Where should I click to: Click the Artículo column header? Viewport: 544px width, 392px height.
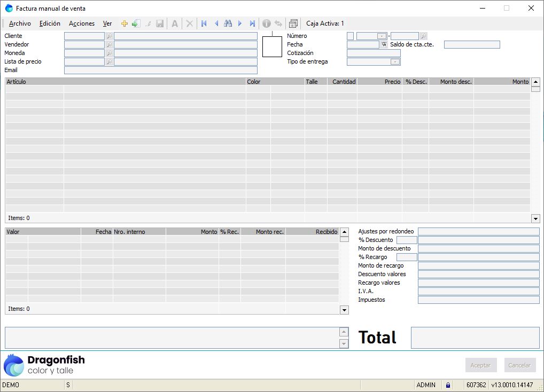(126, 82)
